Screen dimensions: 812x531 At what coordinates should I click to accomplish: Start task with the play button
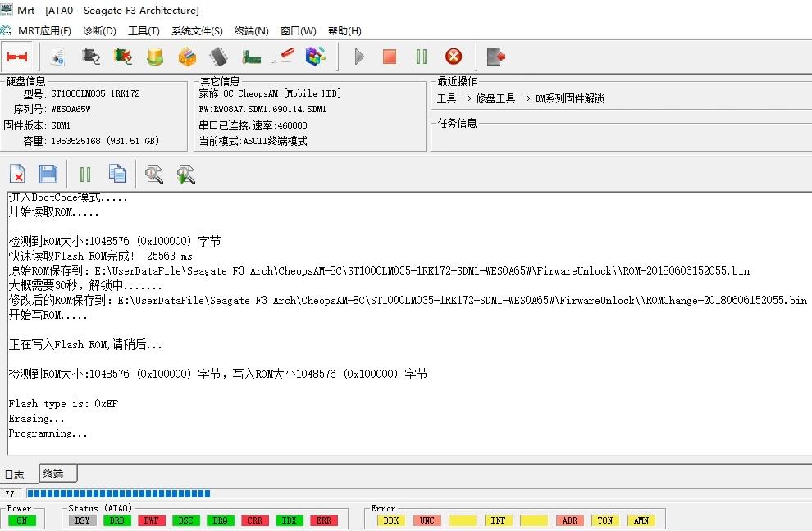(359, 57)
